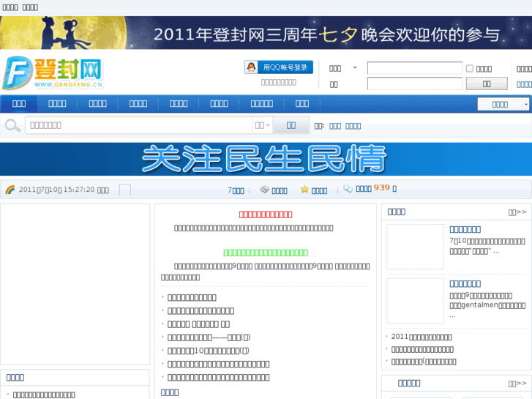Click the rainbow weather icon by the date
532x399 pixels.
(x=10, y=190)
